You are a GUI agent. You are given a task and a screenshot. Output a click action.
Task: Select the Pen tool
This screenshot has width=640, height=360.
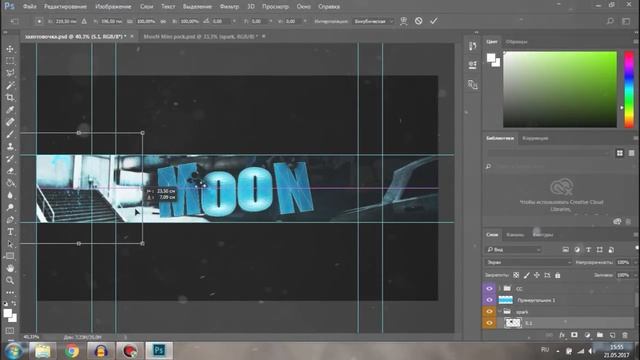tap(10, 220)
